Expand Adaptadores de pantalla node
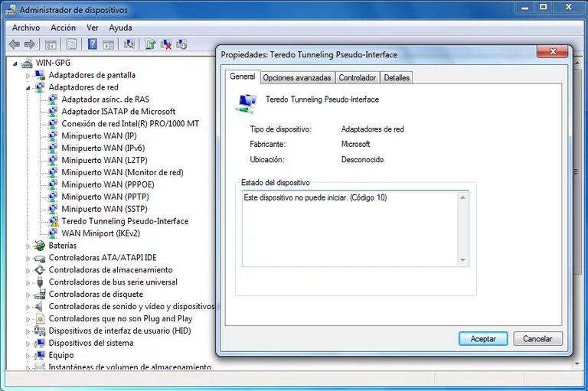Viewport: 588px width, 391px height. pos(28,76)
